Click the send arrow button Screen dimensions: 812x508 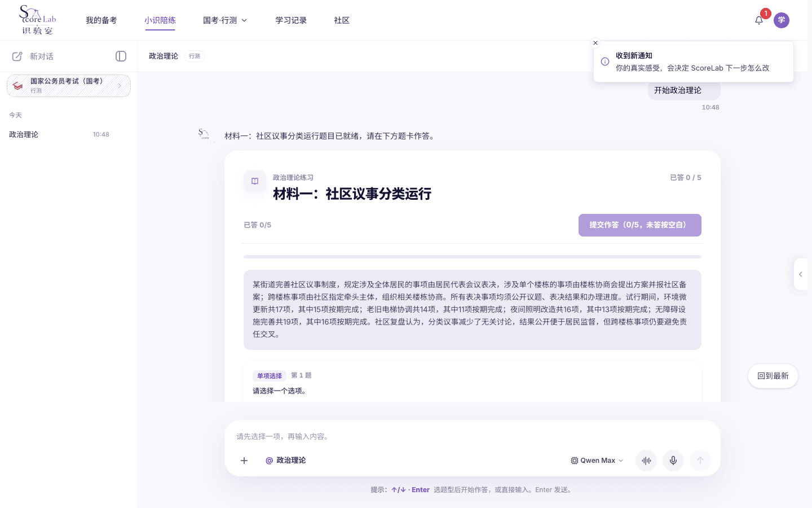click(x=700, y=461)
